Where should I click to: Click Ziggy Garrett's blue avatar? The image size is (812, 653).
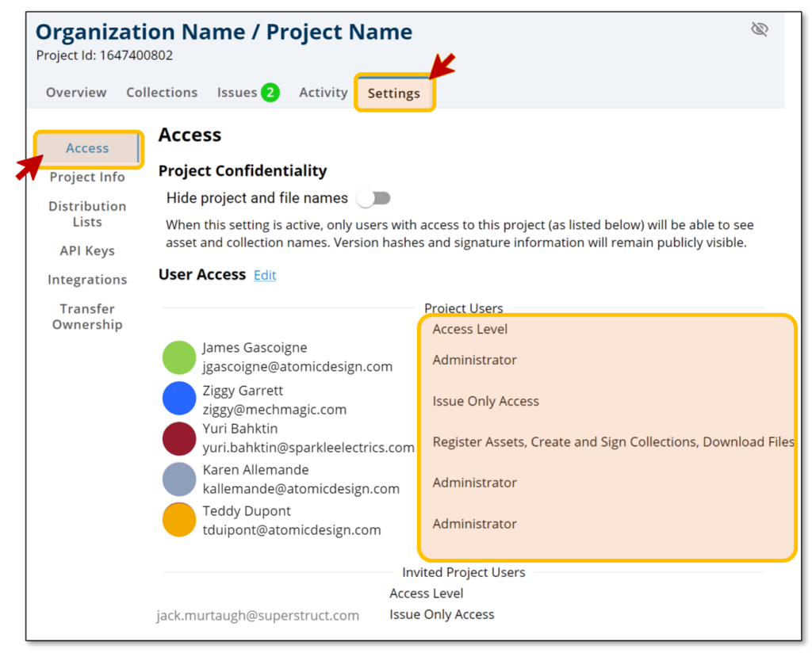tap(179, 398)
